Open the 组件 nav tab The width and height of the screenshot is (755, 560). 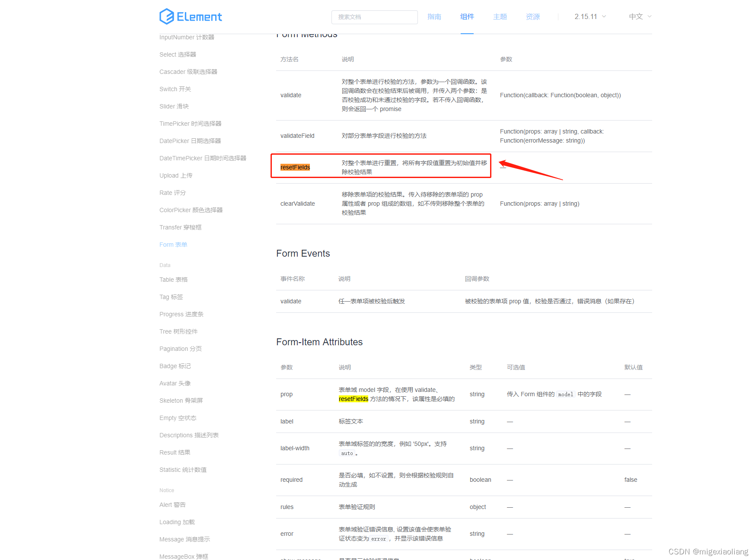point(467,16)
